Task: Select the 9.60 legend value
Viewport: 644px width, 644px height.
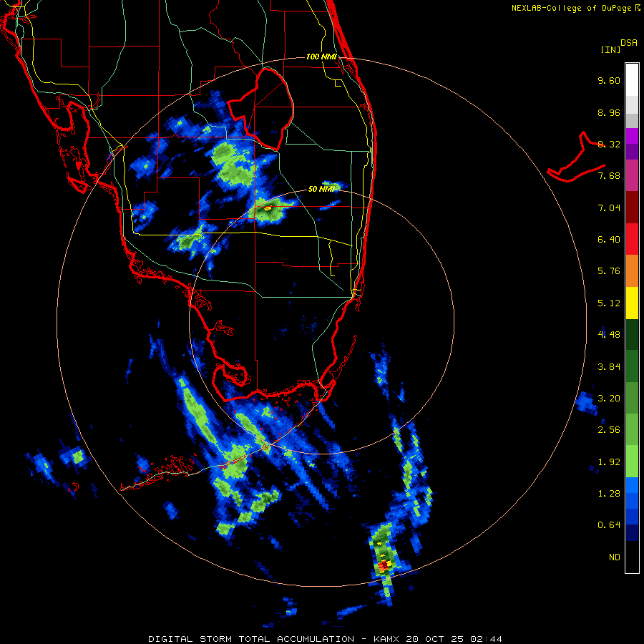Action: coord(609,80)
